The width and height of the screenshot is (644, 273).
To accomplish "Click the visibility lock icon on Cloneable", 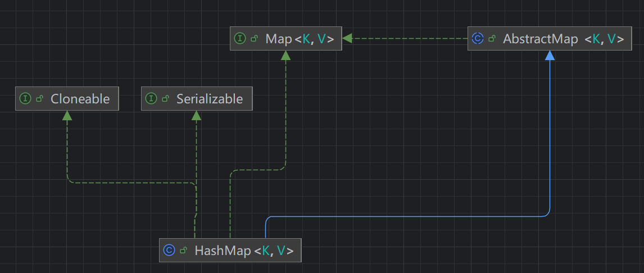I will (x=39, y=99).
